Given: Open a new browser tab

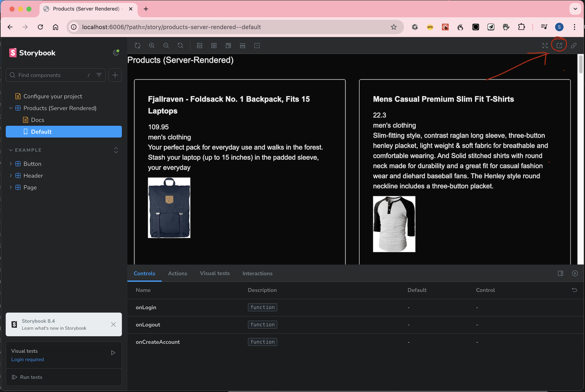Looking at the screenshot, I should click(x=146, y=9).
